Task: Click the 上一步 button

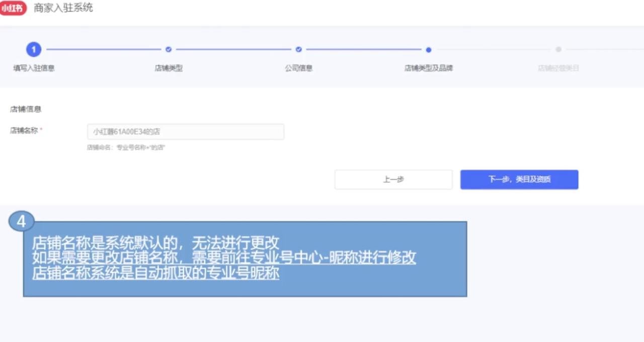Action: tap(393, 179)
